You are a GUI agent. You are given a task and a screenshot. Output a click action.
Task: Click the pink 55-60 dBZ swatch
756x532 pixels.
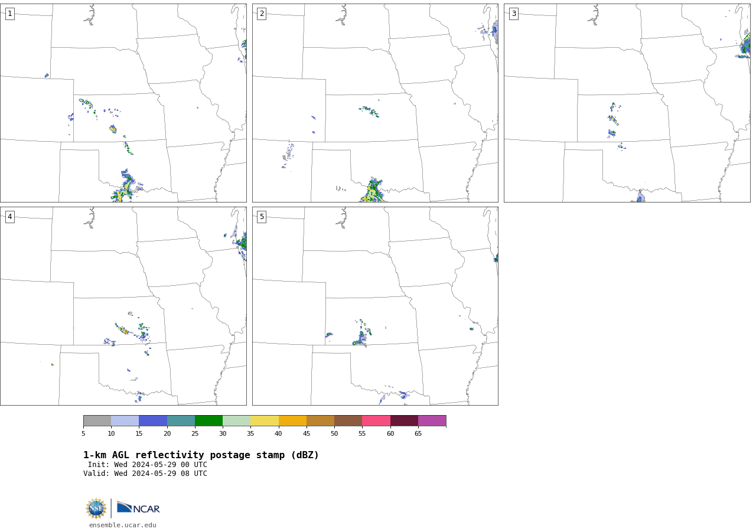point(376,421)
